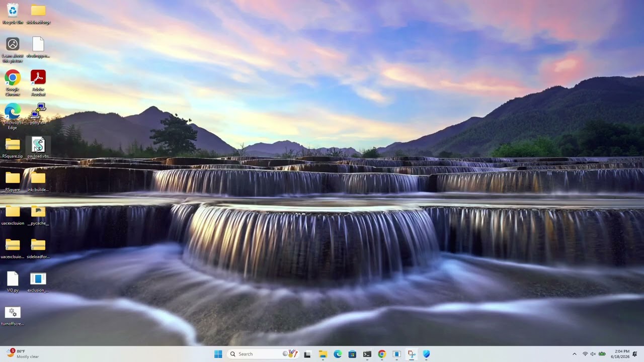Select the Learn about this picture icon
This screenshot has height=362, width=644.
pos(13,50)
